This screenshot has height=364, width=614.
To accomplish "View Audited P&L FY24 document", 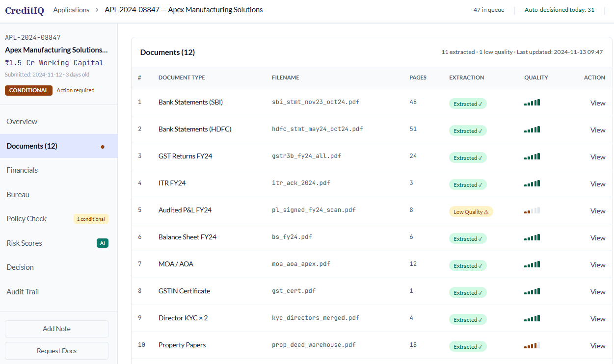I will [598, 211].
